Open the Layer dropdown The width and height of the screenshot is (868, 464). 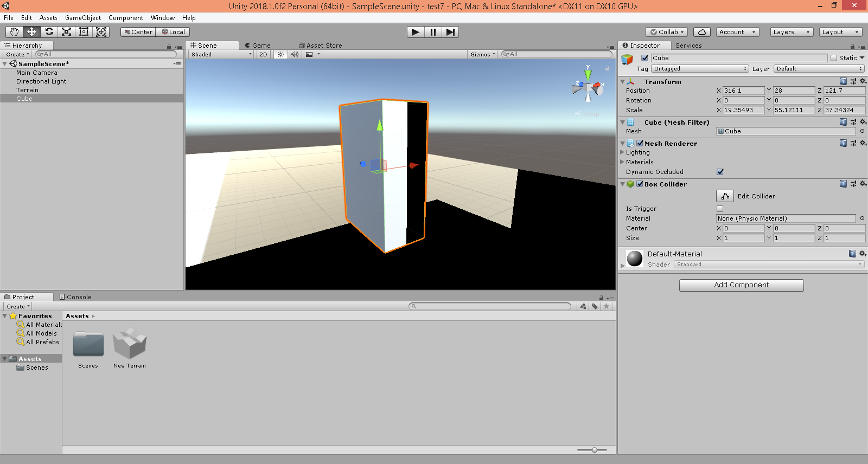819,69
